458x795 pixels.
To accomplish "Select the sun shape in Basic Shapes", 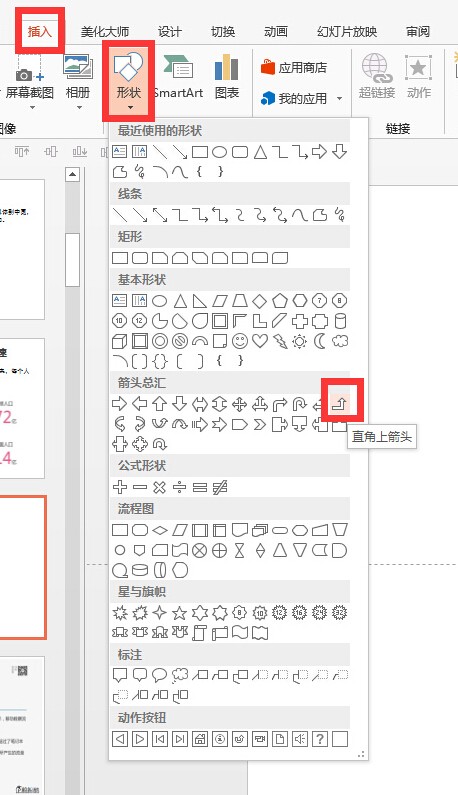I will pyautogui.click(x=300, y=341).
